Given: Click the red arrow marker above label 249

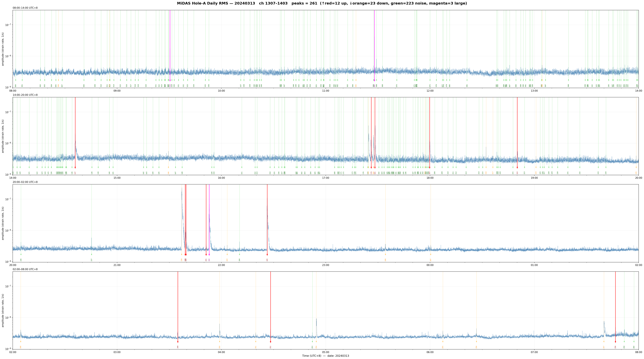Looking at the screenshot, I should coord(178,342).
